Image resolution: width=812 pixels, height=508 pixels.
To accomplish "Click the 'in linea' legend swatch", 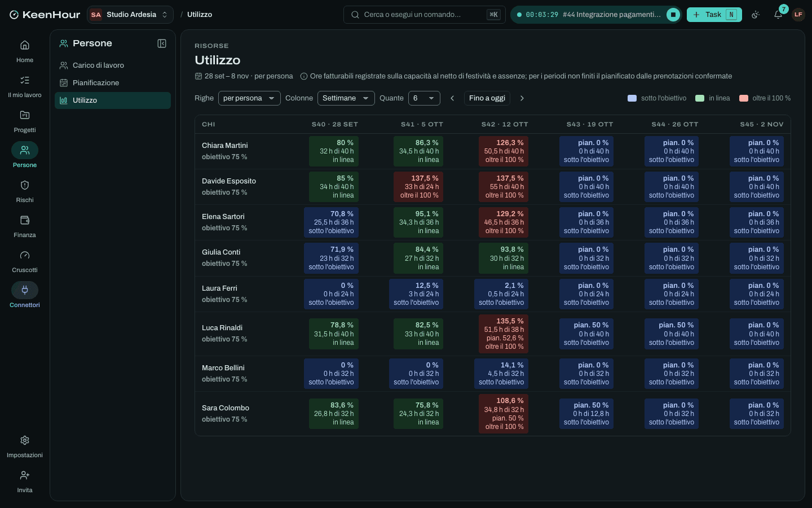I will 700,98.
